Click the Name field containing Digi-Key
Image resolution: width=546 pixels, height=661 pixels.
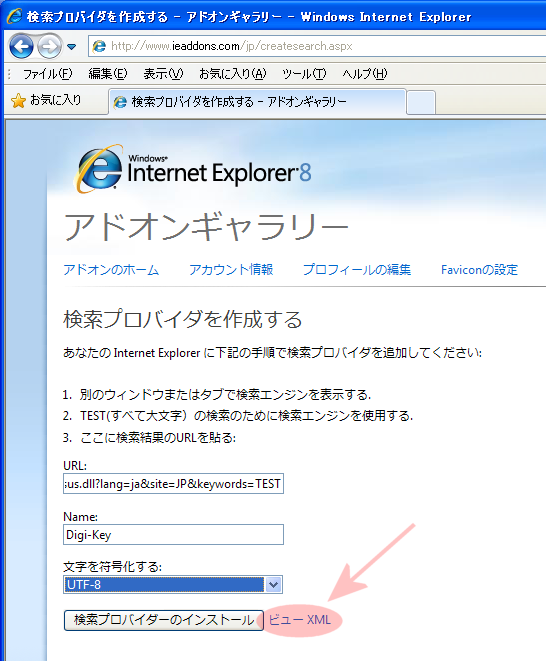(x=173, y=535)
